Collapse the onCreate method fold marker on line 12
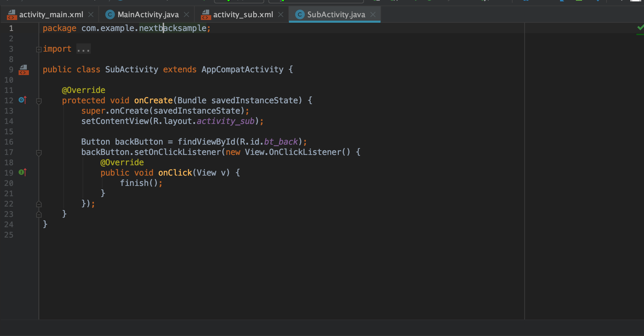 (x=39, y=101)
